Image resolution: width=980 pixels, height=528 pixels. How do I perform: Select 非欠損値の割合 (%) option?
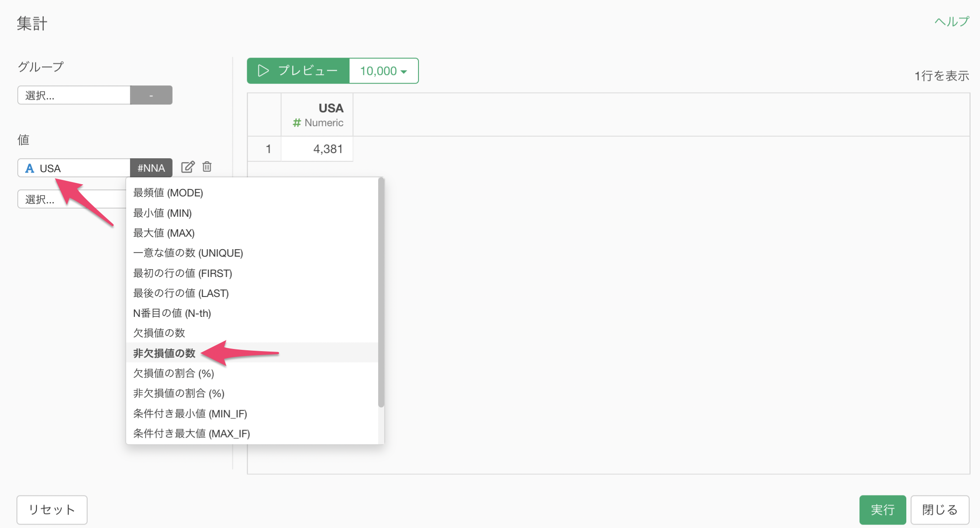[178, 394]
